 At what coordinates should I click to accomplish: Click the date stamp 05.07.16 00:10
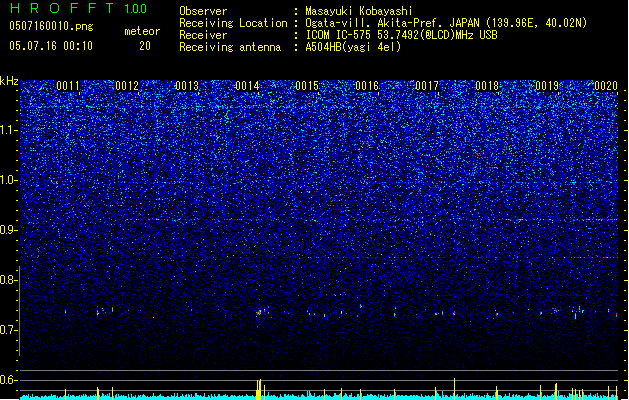pyautogui.click(x=51, y=46)
